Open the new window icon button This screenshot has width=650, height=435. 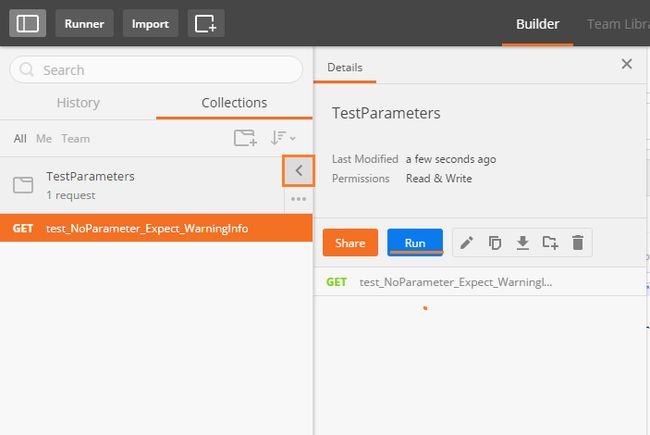205,23
